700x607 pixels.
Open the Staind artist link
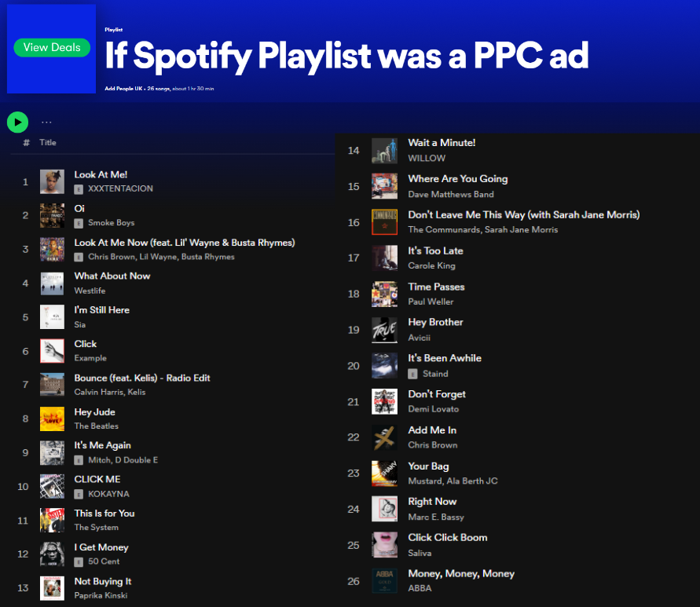435,374
